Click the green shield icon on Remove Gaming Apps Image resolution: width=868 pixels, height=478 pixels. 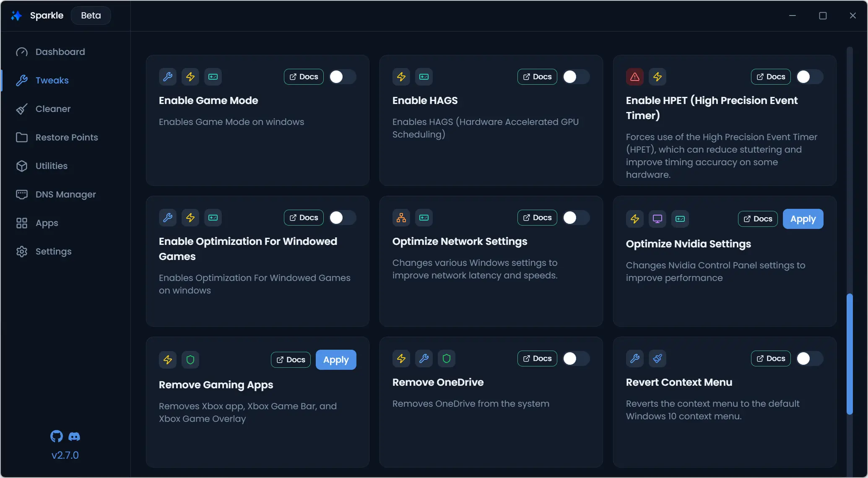pos(190,360)
